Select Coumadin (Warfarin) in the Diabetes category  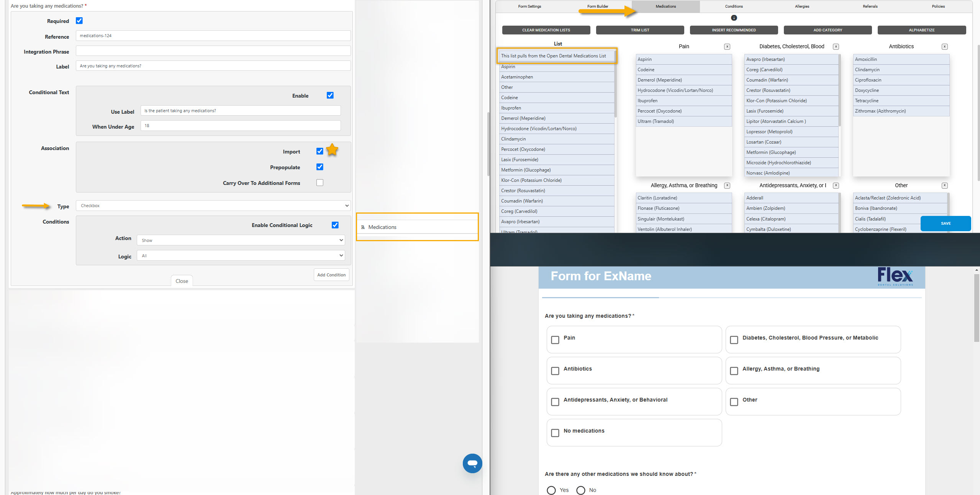pyautogui.click(x=792, y=80)
